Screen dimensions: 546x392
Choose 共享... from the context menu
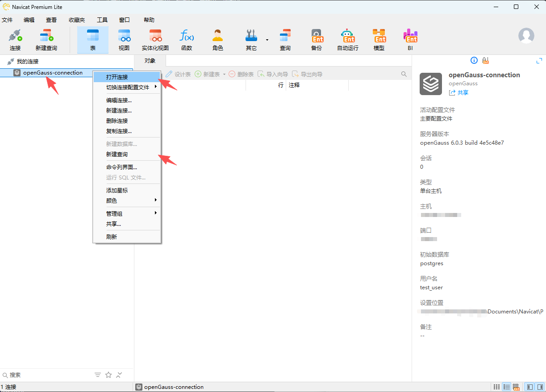point(127,224)
